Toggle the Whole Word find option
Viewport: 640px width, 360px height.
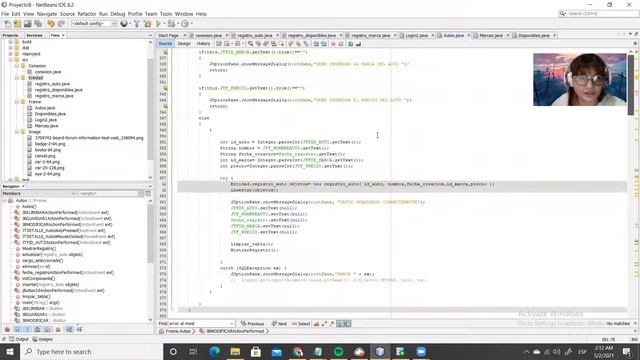coord(324,324)
